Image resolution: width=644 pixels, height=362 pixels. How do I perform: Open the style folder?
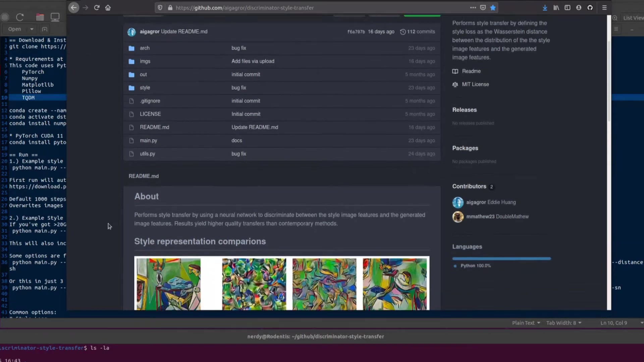click(x=145, y=87)
